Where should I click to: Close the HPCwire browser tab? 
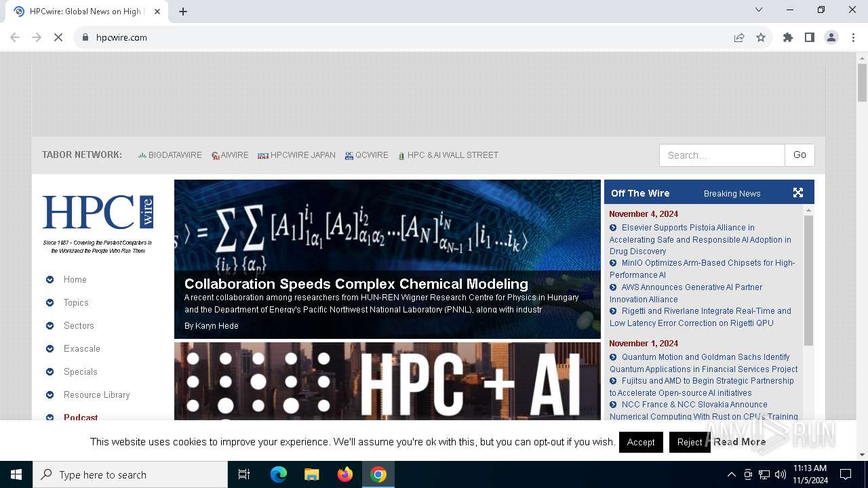157,11
